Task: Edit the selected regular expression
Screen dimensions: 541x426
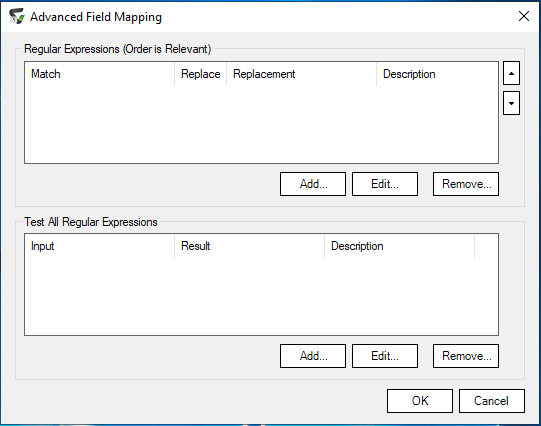Action: (x=385, y=184)
